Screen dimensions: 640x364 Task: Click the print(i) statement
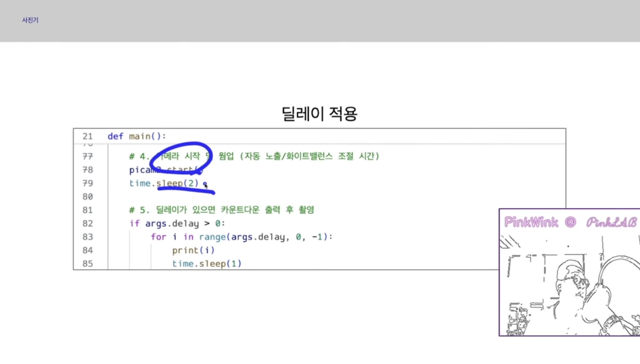193,250
